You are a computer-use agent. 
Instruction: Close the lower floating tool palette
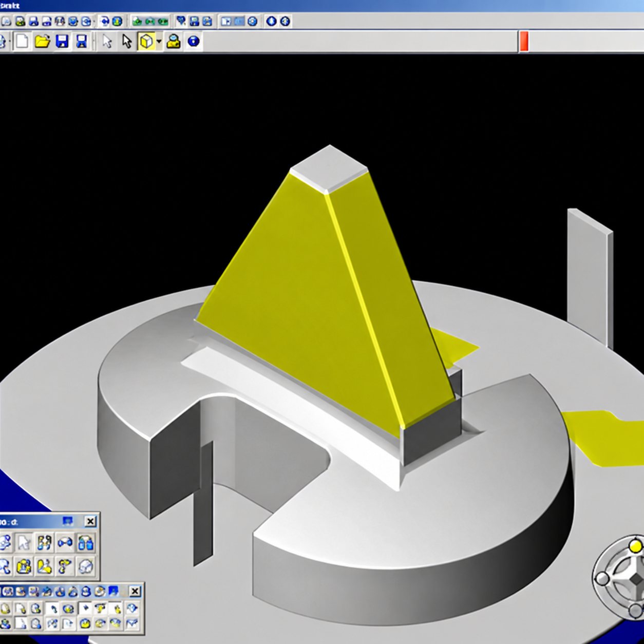click(135, 591)
